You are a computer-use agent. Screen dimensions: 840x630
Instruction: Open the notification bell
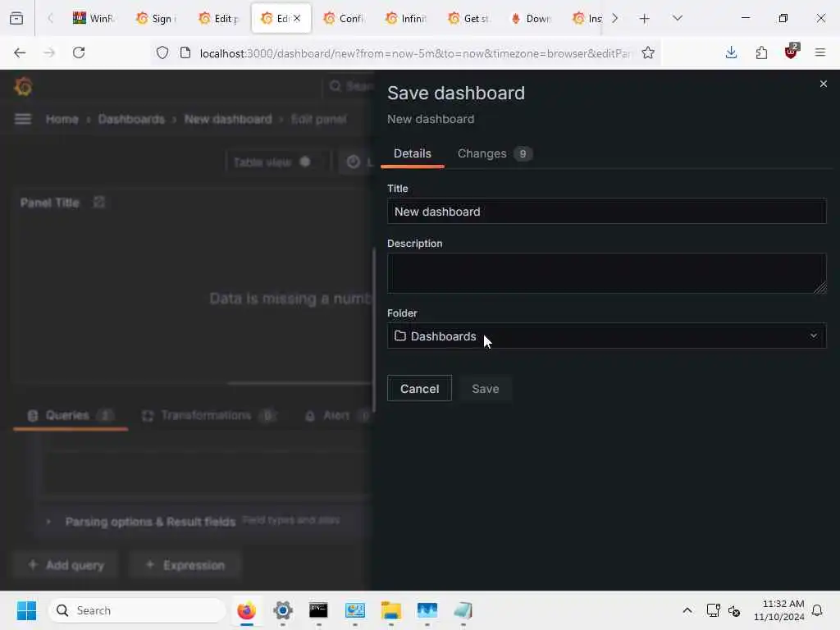[818, 610]
